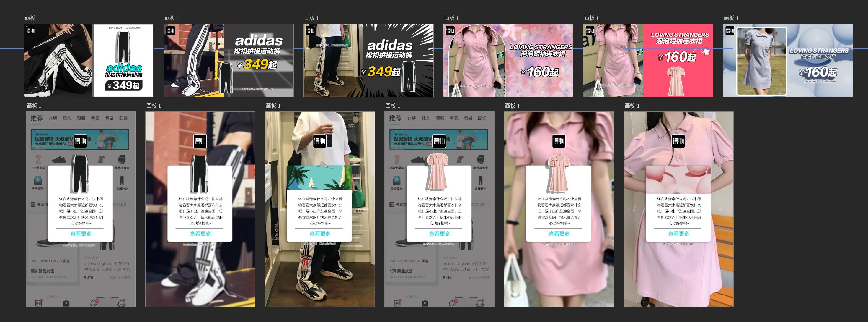This screenshot has height=322, width=868.
Task: Select 鞋类 tab in pants-popup app-home mockup
Action: click(x=67, y=118)
